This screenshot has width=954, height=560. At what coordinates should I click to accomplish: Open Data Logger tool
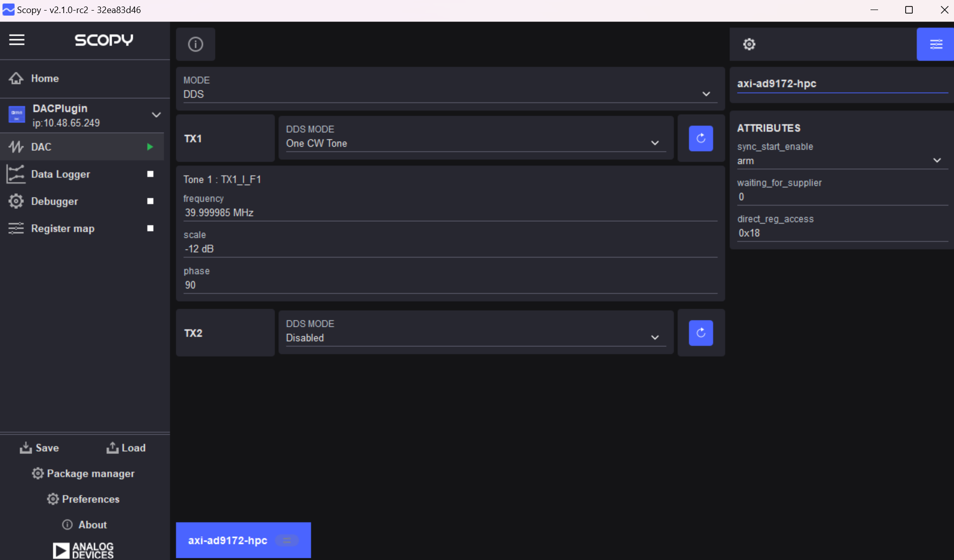[x=82, y=174]
